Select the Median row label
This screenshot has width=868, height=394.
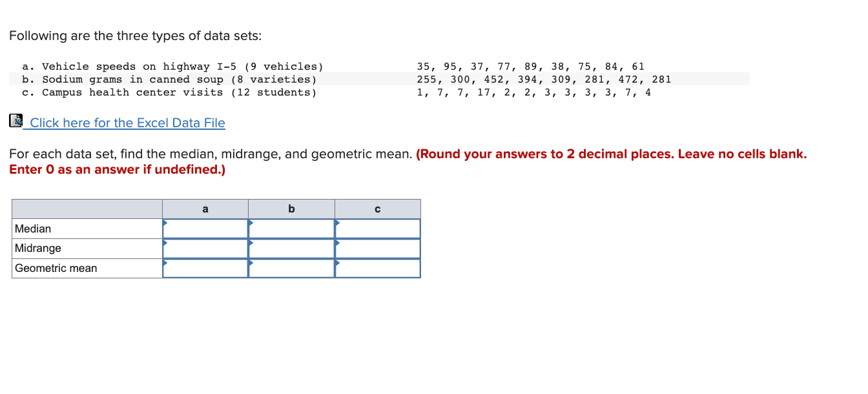34,228
